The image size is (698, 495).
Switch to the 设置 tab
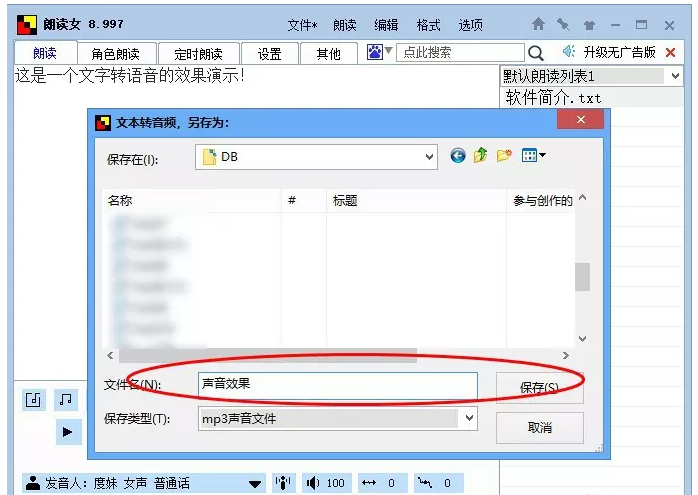tap(270, 54)
